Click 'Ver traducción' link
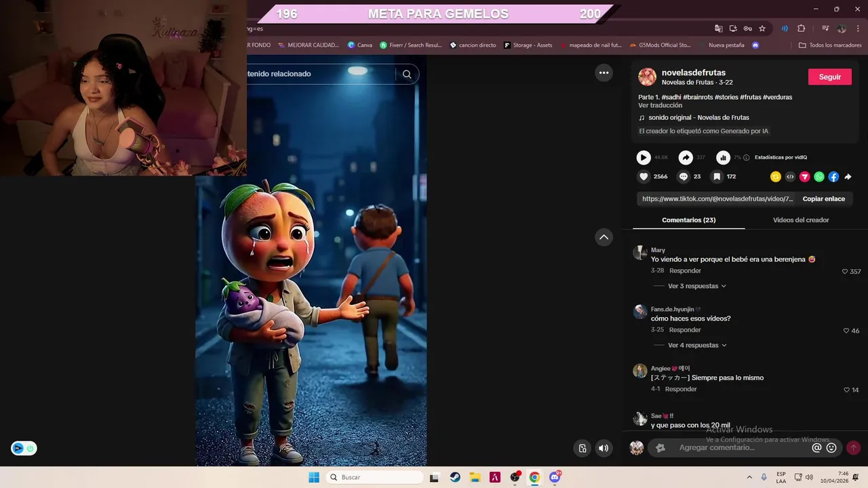The height and width of the screenshot is (488, 868). (x=660, y=105)
